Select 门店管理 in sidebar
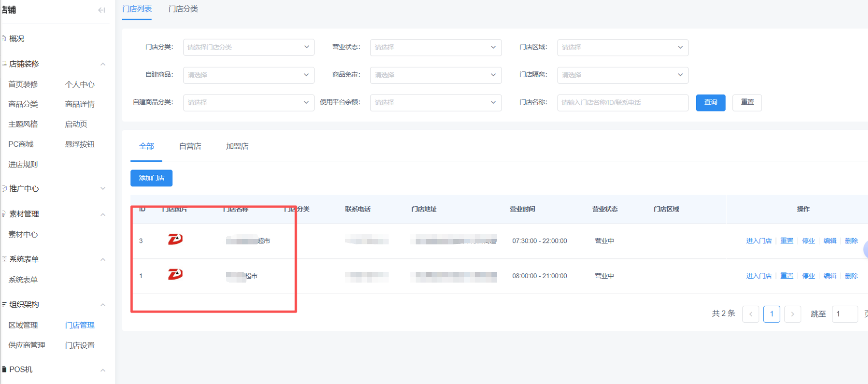Viewport: 868px width, 384px height. [x=80, y=326]
